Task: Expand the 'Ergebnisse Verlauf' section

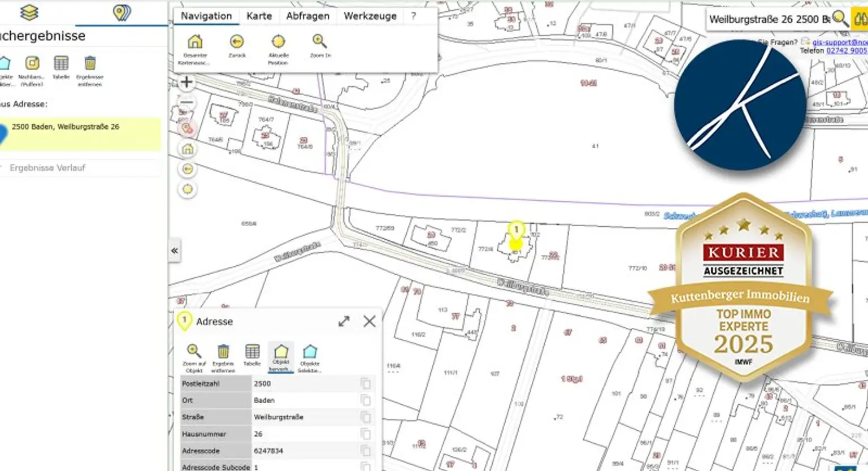Action: (47, 168)
